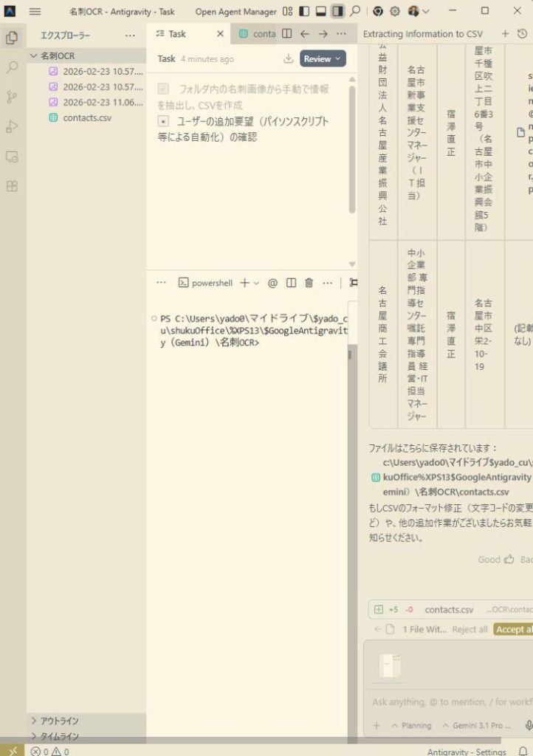The width and height of the screenshot is (533, 756).
Task: Collapse the 名刺OCR folder
Action: (58, 56)
